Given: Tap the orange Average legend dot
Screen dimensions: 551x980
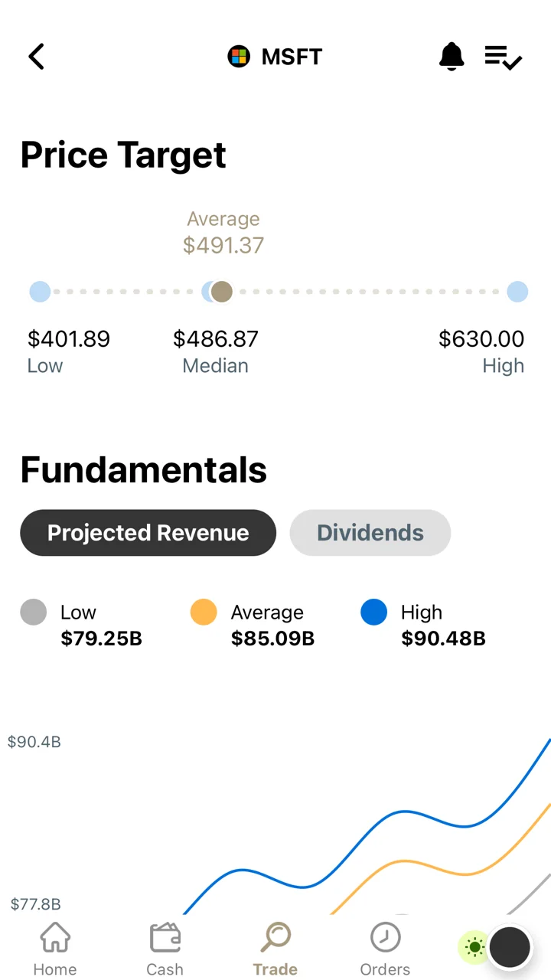Looking at the screenshot, I should click(204, 612).
